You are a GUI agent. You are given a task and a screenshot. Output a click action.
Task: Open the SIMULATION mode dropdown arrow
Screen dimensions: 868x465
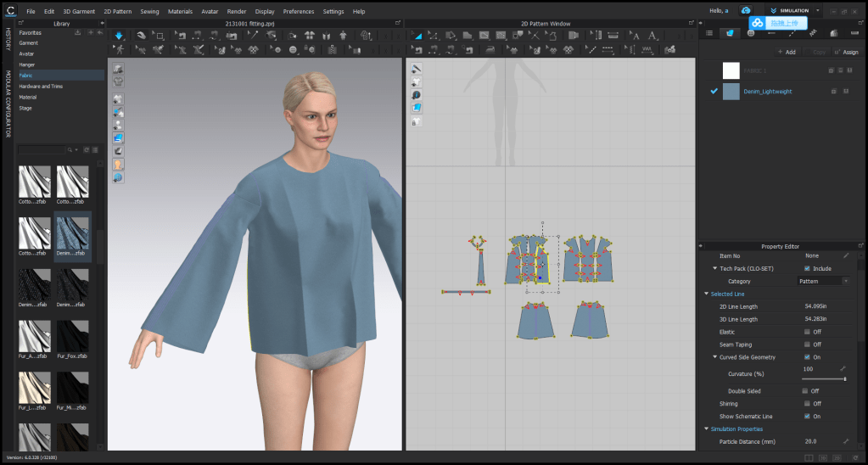click(x=818, y=11)
